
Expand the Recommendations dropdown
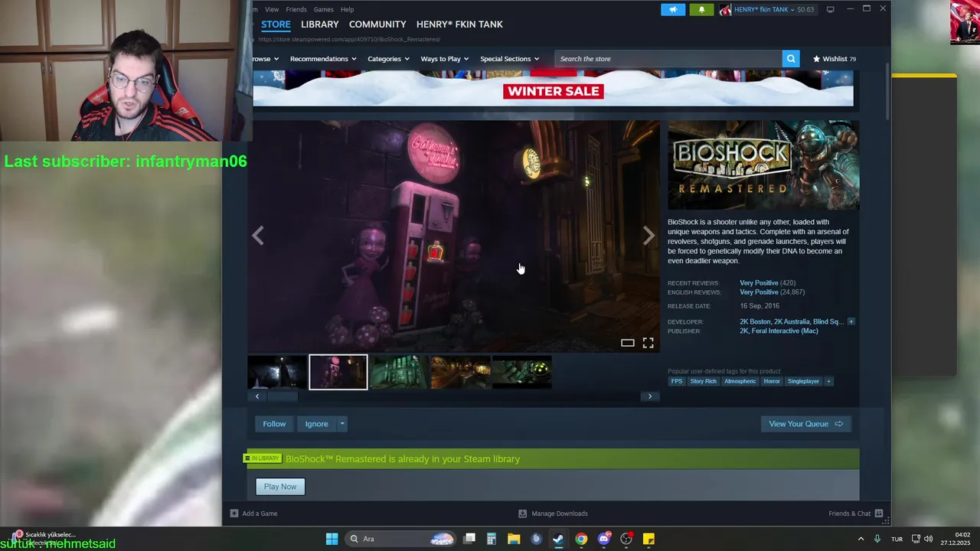(323, 59)
